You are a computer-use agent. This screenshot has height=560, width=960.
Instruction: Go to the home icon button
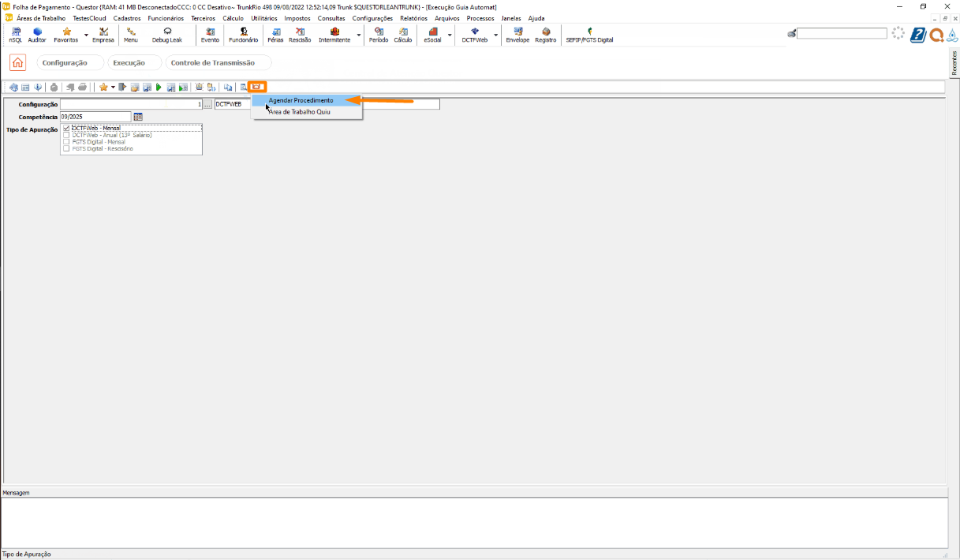click(x=17, y=63)
